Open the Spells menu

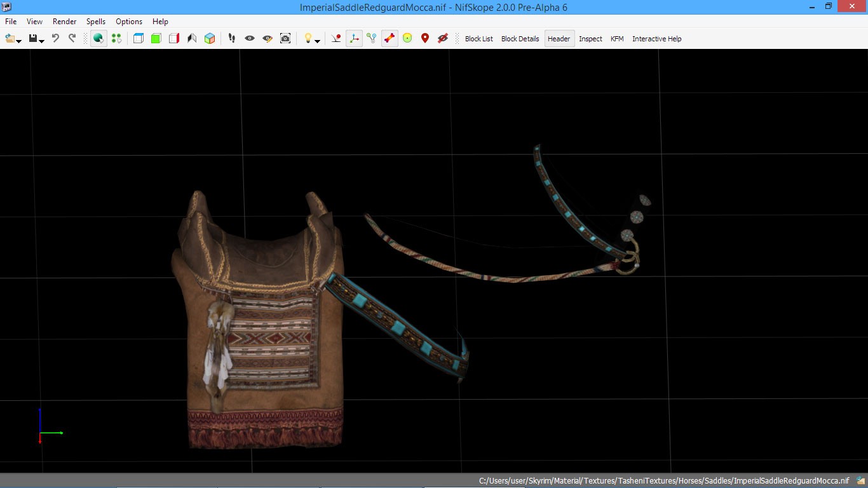pyautogui.click(x=96, y=22)
